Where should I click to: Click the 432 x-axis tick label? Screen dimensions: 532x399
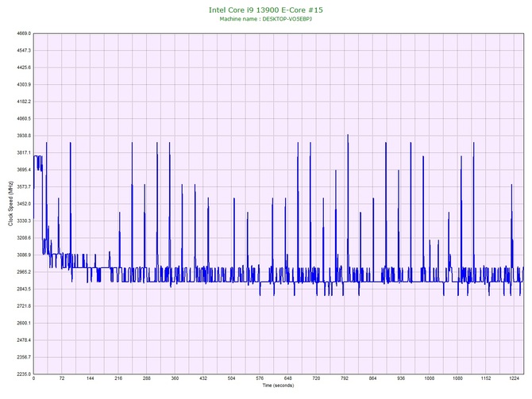(203, 378)
